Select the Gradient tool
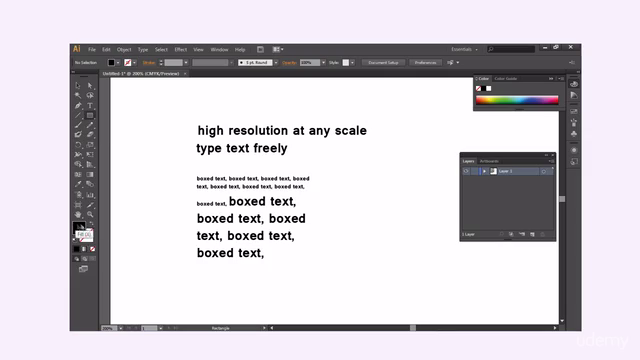Screen dimensions: 640x360 coord(90,174)
